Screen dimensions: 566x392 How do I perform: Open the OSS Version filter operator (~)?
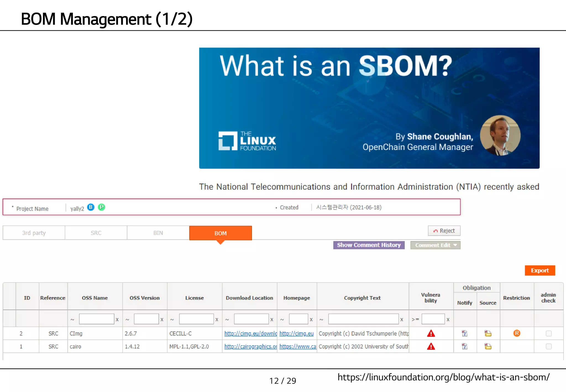pos(127,320)
